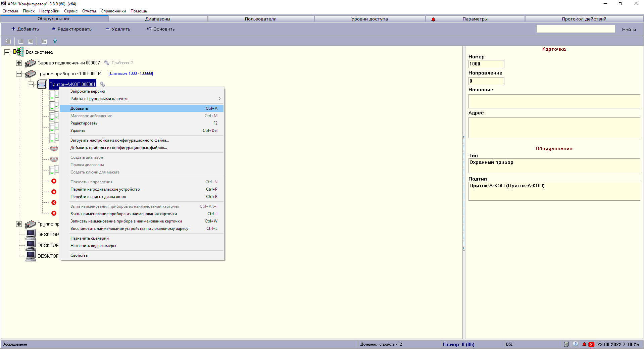Open the Оборудование tab
Screen dimensions: 644x349
pyautogui.click(x=54, y=19)
